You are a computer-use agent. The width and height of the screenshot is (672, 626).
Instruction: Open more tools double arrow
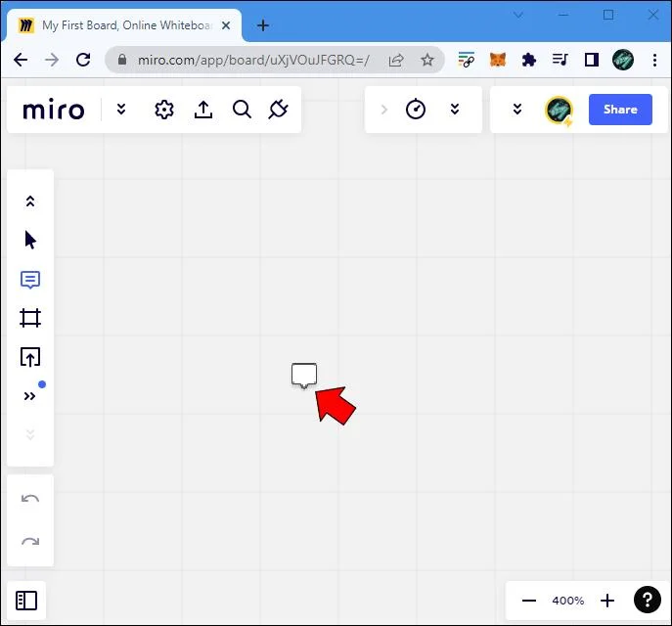pos(29,396)
